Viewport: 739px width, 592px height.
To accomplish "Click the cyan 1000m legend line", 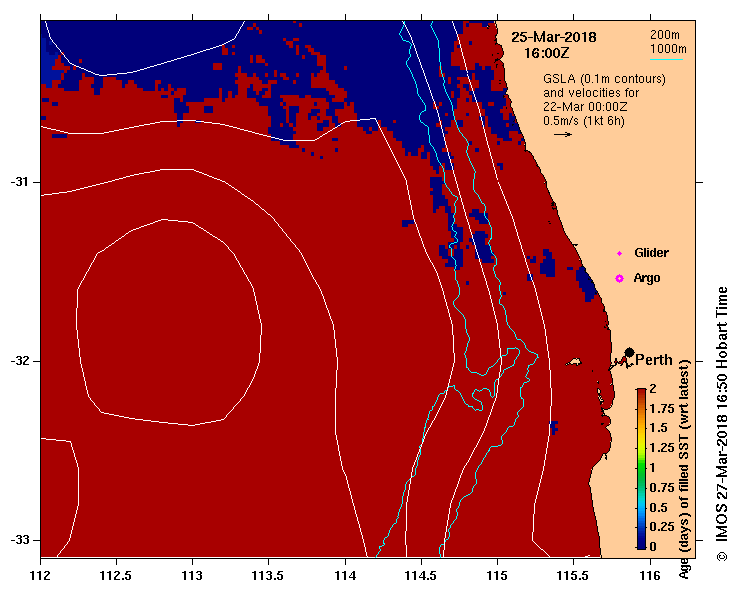I will [666, 59].
